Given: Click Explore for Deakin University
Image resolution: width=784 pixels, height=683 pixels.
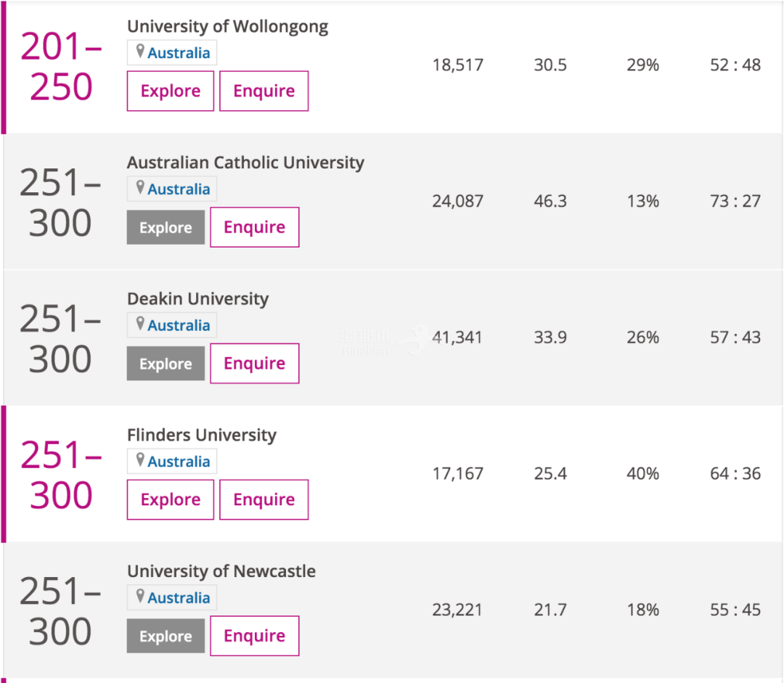Looking at the screenshot, I should (x=166, y=364).
